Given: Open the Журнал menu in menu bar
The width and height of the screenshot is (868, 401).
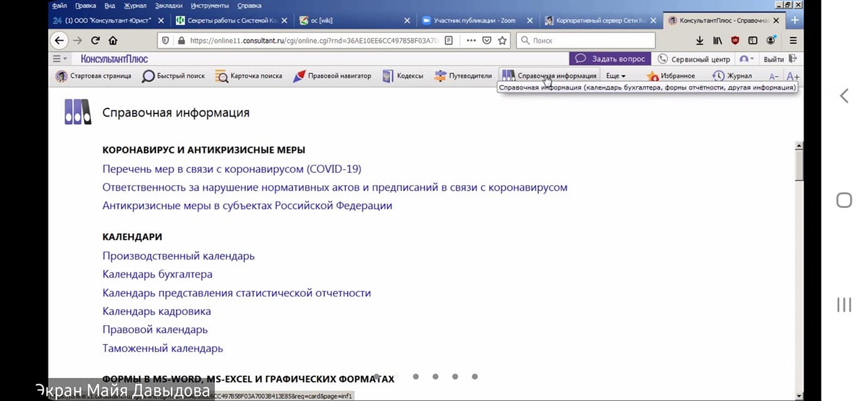Looking at the screenshot, I should pos(135,6).
